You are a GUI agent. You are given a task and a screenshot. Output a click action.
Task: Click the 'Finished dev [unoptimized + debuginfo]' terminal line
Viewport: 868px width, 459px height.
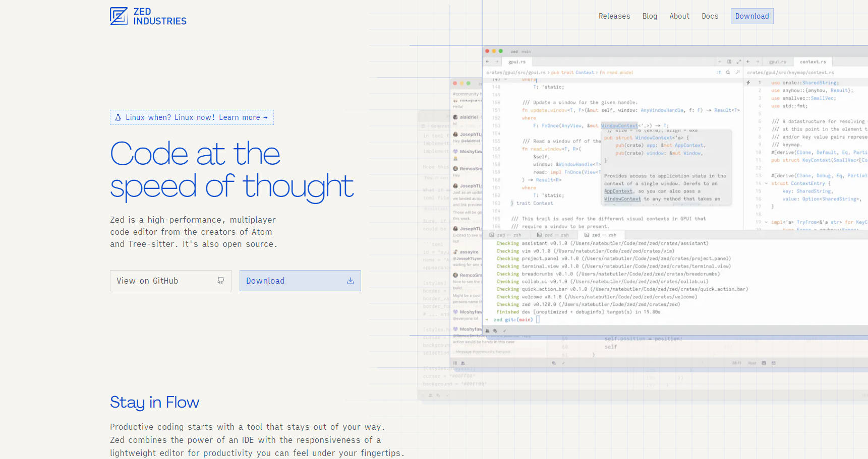pyautogui.click(x=578, y=312)
